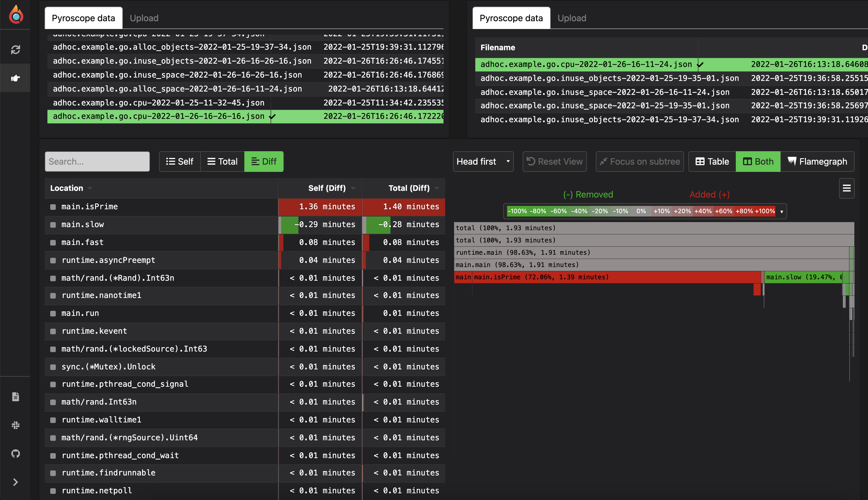868x500 pixels.
Task: Open the diff color scale dropdown arrow
Action: pyautogui.click(x=782, y=211)
